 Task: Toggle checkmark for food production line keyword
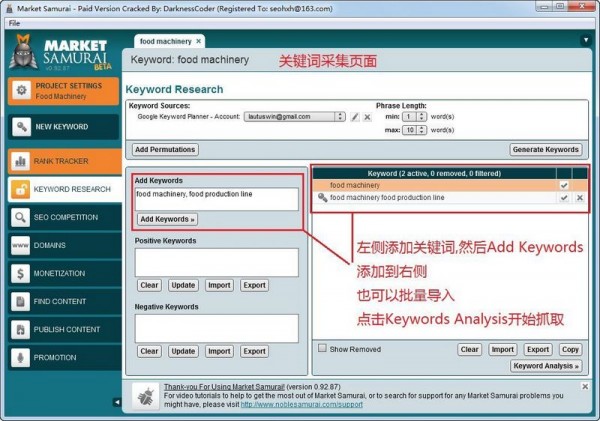pyautogui.click(x=564, y=197)
